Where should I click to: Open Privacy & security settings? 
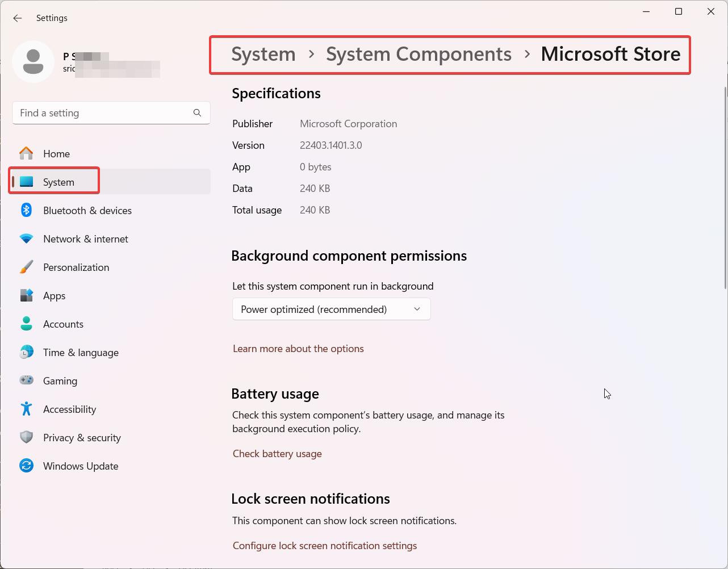tap(82, 437)
